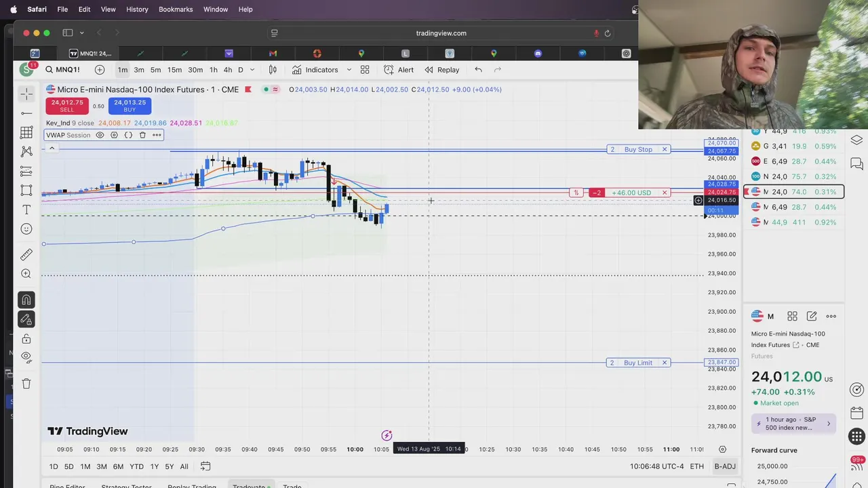
Task: Select the 1m timeframe
Action: [122, 70]
